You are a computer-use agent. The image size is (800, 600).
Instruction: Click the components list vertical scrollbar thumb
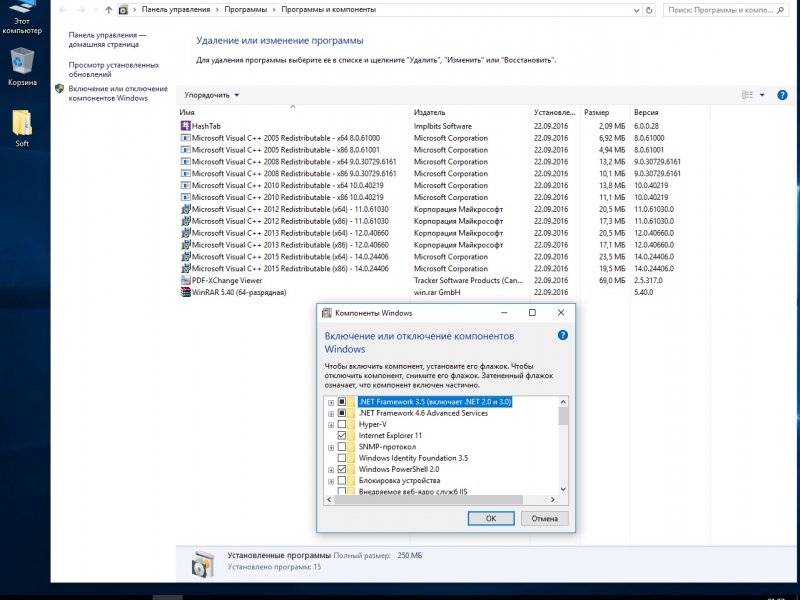pos(563,416)
